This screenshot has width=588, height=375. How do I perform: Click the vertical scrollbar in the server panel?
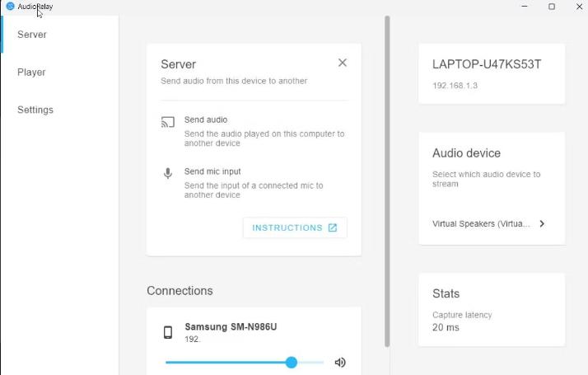coord(387,181)
